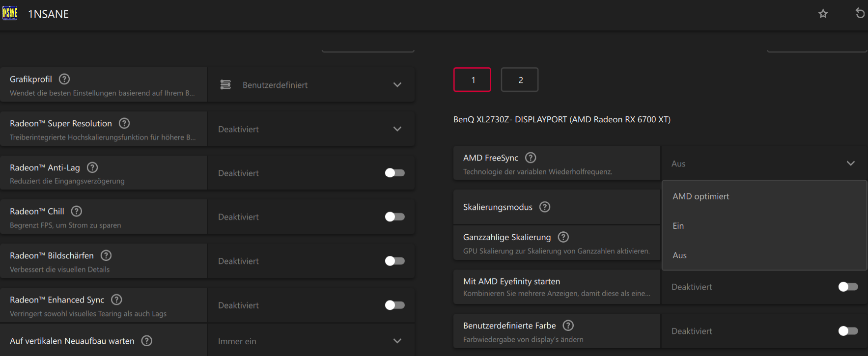Click the Reduziert die Eingangsverzögerung description

pos(67,181)
